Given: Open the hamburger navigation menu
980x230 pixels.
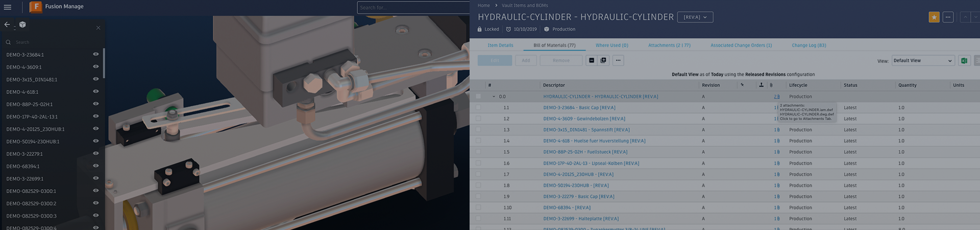Looking at the screenshot, I should (x=7, y=7).
